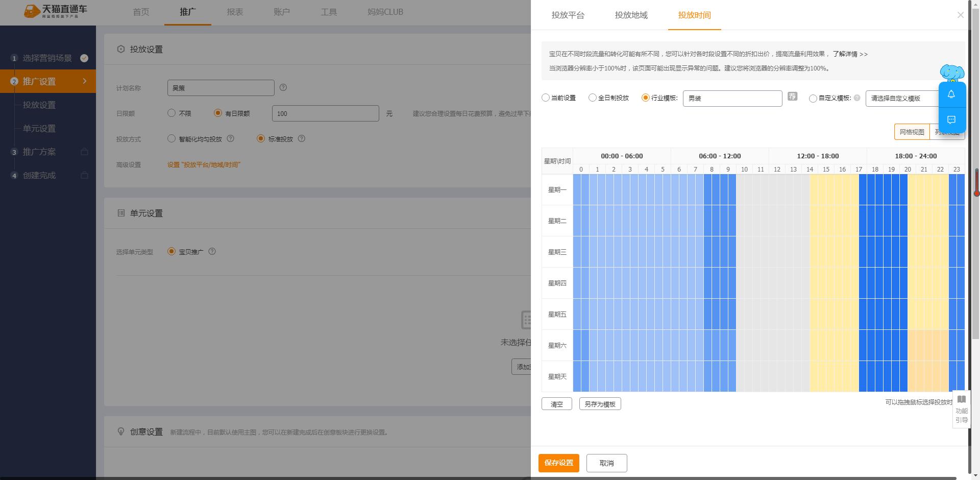This screenshot has width=980, height=480.
Task: Select the 自定义模板 radio option
Action: [813, 98]
